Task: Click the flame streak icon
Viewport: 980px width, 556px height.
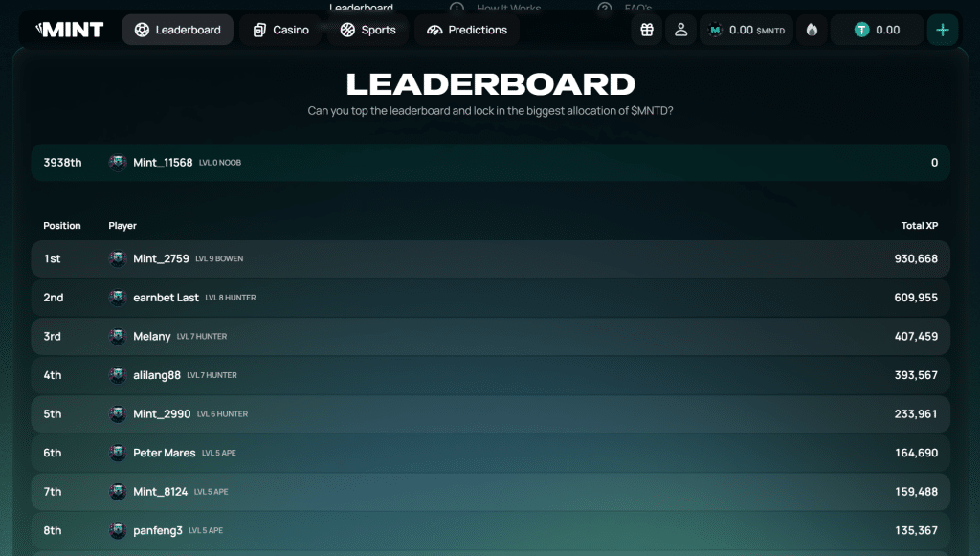Action: pyautogui.click(x=812, y=30)
